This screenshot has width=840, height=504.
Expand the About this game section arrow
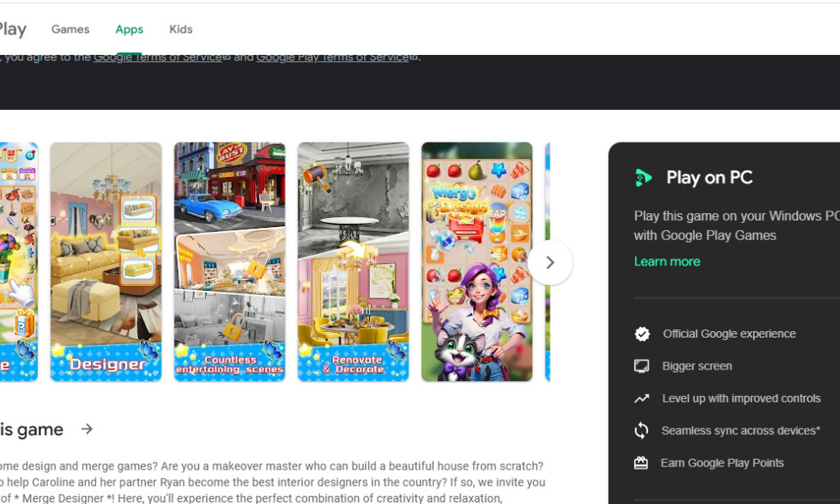point(87,429)
